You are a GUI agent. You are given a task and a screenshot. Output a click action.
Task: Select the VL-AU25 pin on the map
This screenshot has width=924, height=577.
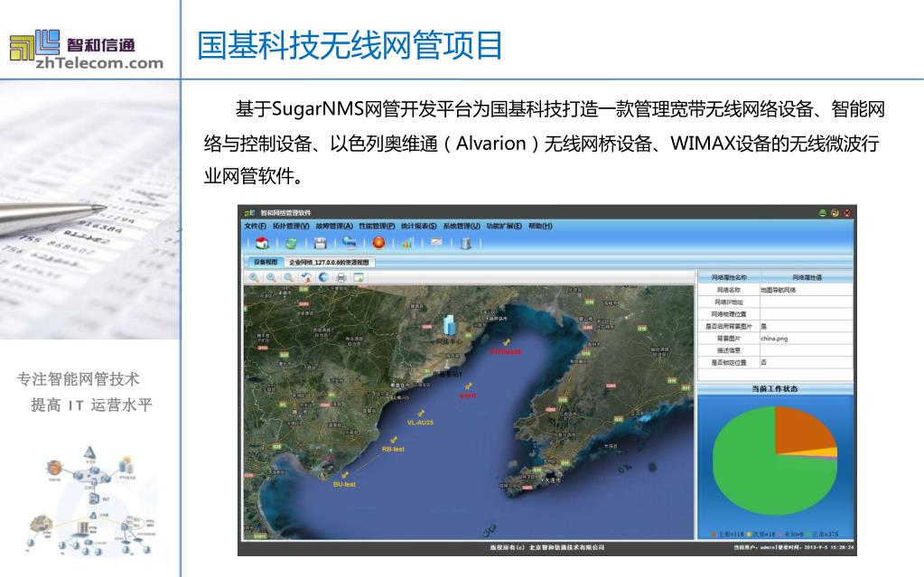tap(421, 414)
